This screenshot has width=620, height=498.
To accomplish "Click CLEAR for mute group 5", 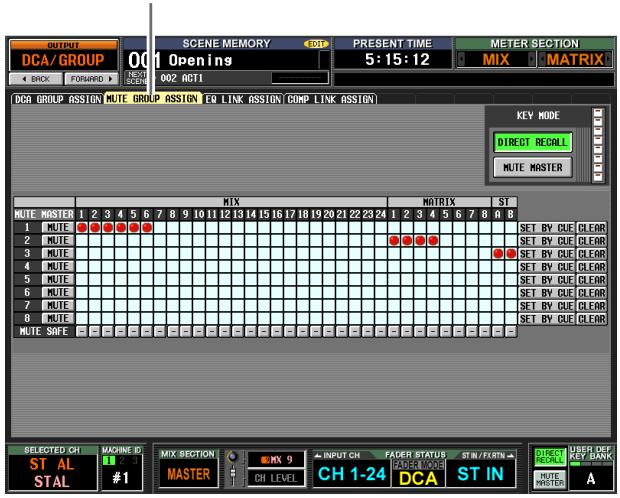I will tap(592, 280).
